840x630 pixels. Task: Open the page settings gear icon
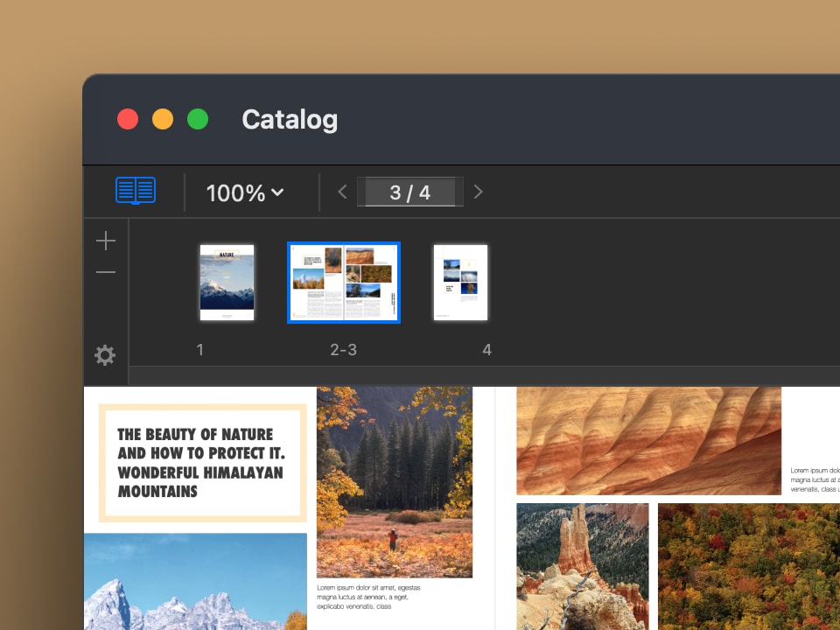[x=105, y=355]
